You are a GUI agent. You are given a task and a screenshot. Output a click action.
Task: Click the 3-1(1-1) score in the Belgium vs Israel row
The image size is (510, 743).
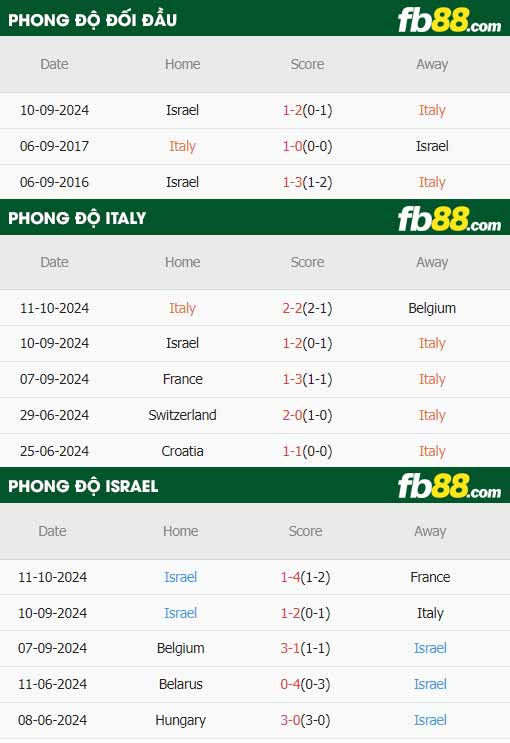(305, 648)
